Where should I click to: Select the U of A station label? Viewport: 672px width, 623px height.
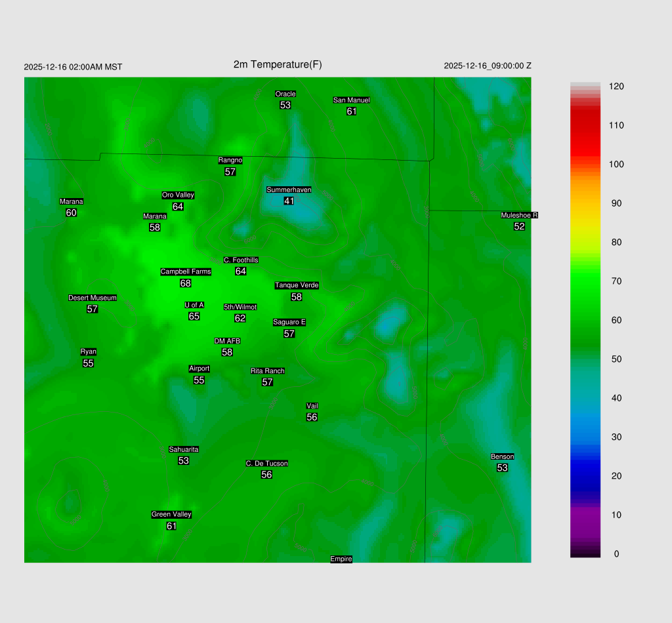(x=194, y=305)
